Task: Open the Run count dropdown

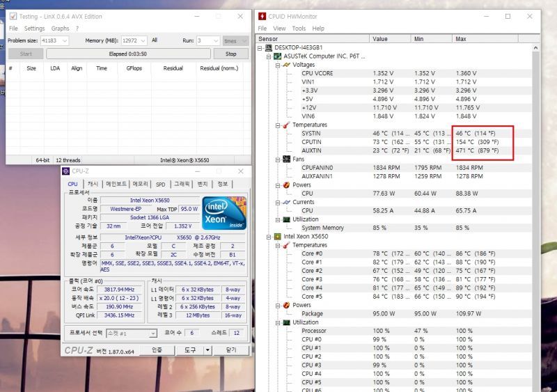Action: 216,40
